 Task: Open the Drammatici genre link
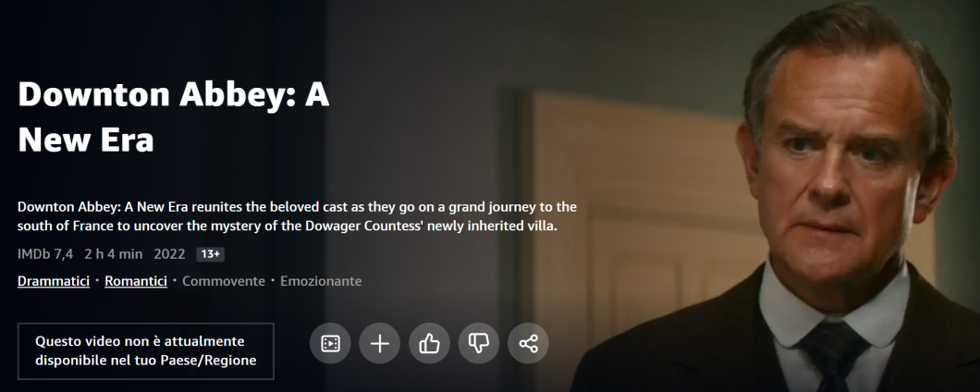(54, 281)
